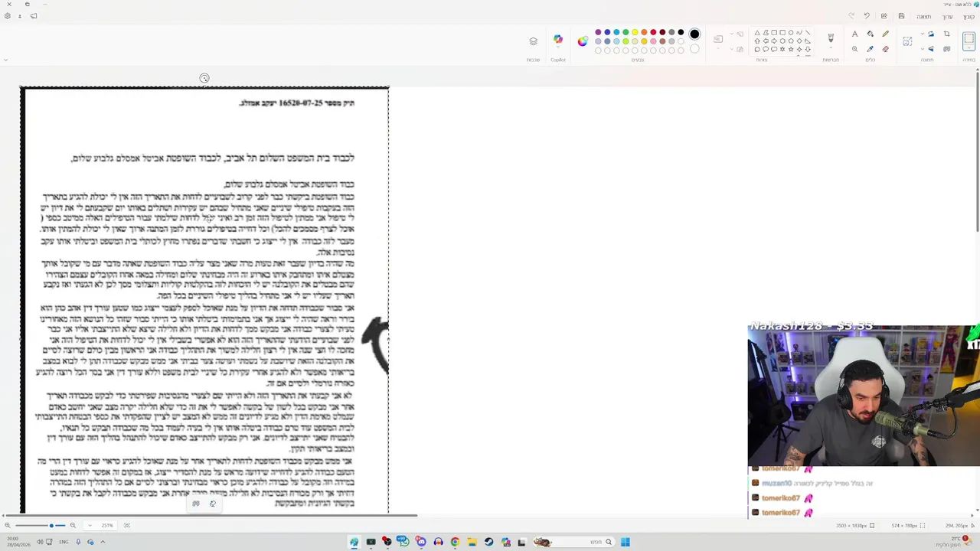Choose the orange color swatch
Image resolution: width=980 pixels, height=551 pixels.
(x=644, y=32)
